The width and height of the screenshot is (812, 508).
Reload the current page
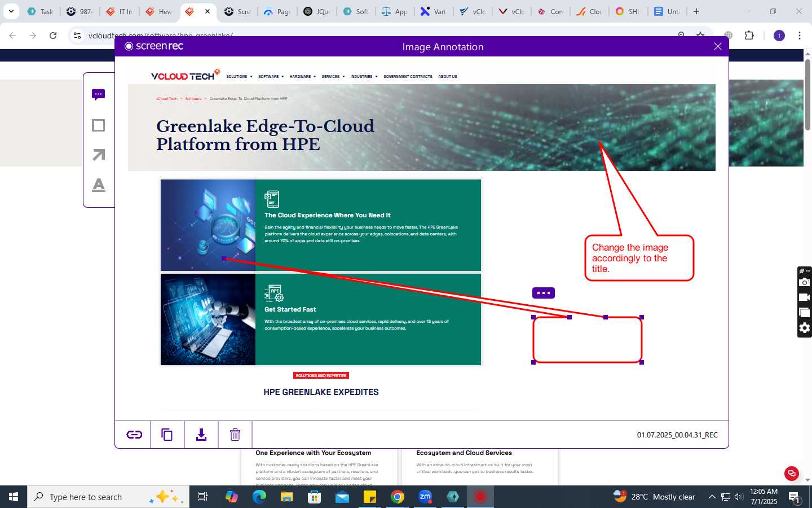53,36
